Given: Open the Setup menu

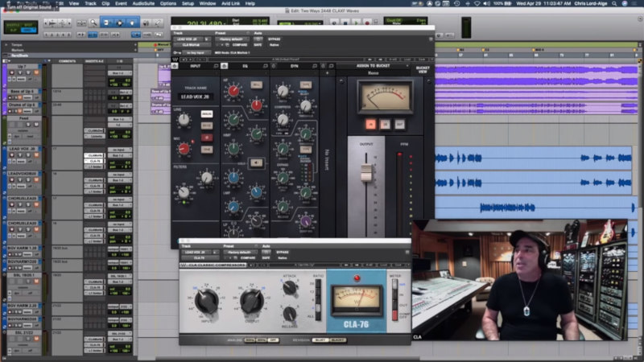Looking at the screenshot, I should pyautogui.click(x=188, y=3).
